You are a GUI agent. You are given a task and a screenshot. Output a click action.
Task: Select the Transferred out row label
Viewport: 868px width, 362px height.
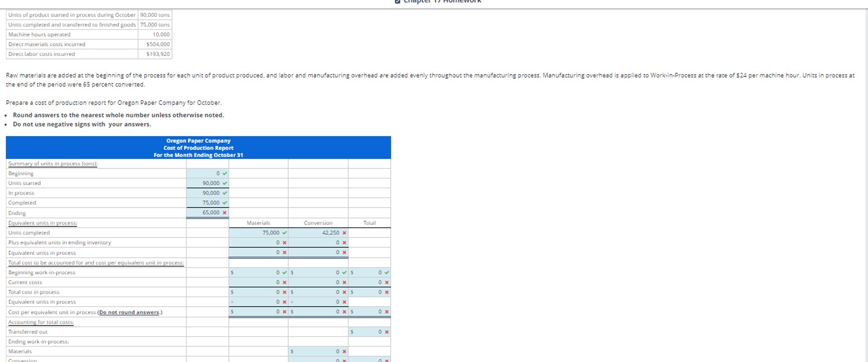click(28, 332)
